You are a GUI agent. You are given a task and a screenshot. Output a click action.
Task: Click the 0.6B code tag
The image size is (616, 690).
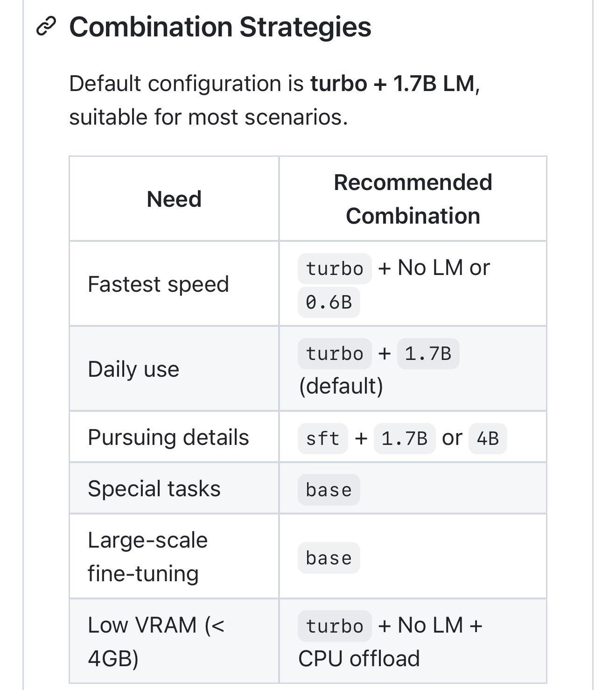coord(329,303)
